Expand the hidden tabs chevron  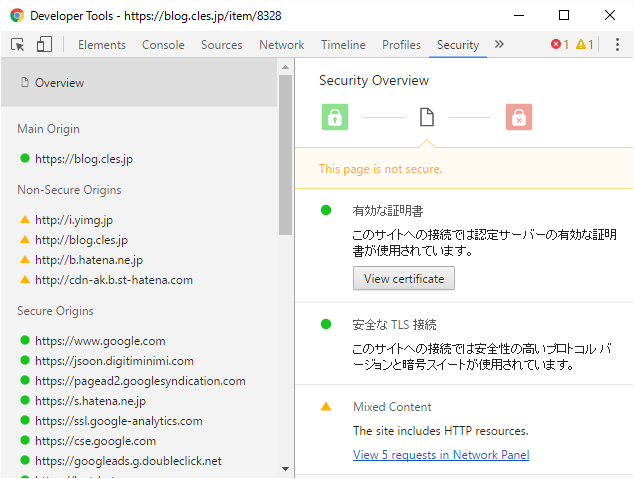499,45
